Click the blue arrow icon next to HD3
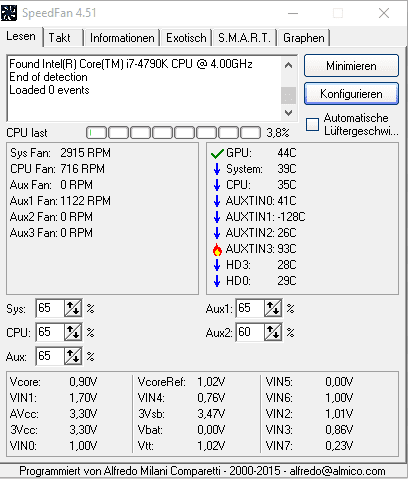Screen dimensions: 408x479 pos(217,265)
